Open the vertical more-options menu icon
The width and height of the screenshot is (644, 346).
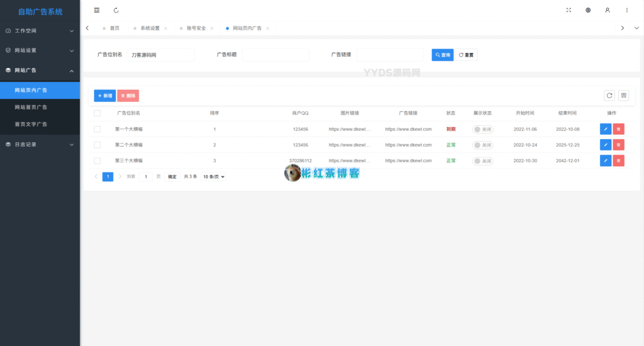(627, 10)
